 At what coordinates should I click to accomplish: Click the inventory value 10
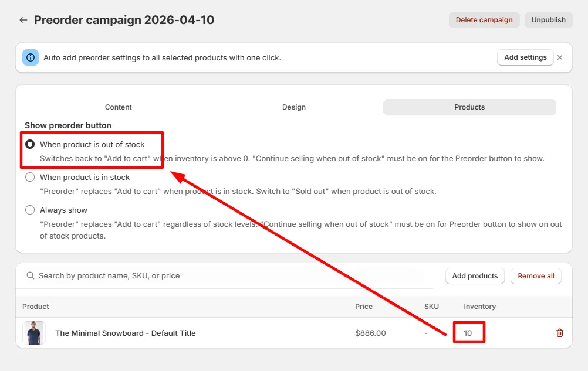pos(468,333)
